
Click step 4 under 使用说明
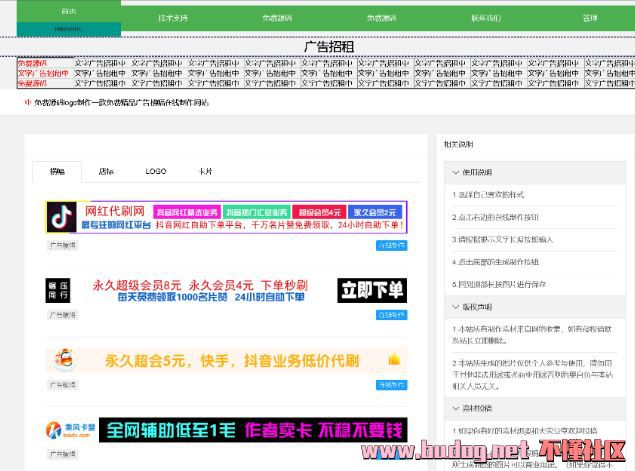point(495,262)
